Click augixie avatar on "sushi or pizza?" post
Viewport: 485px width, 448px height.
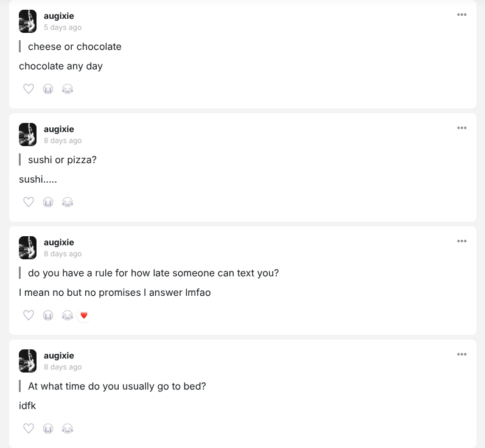pos(28,135)
